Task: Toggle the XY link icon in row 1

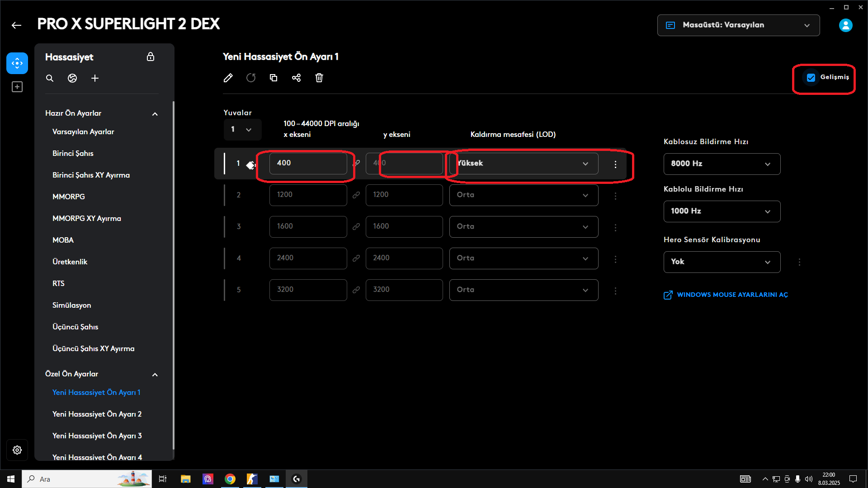Action: tap(357, 163)
